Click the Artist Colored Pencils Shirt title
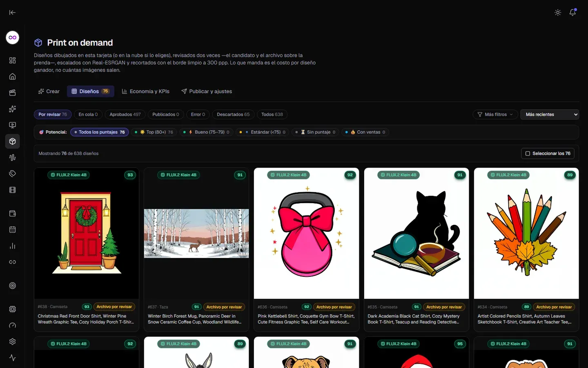Screen dimensions: 588x368 (524, 319)
